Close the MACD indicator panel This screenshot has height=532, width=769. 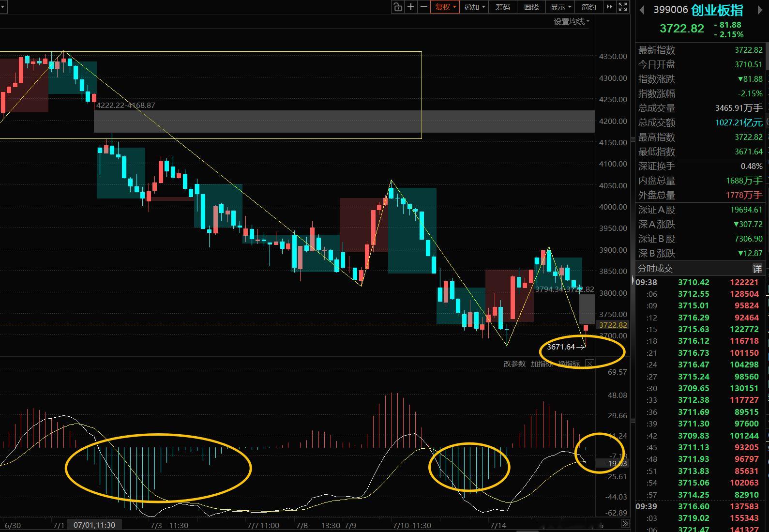pyautogui.click(x=589, y=364)
